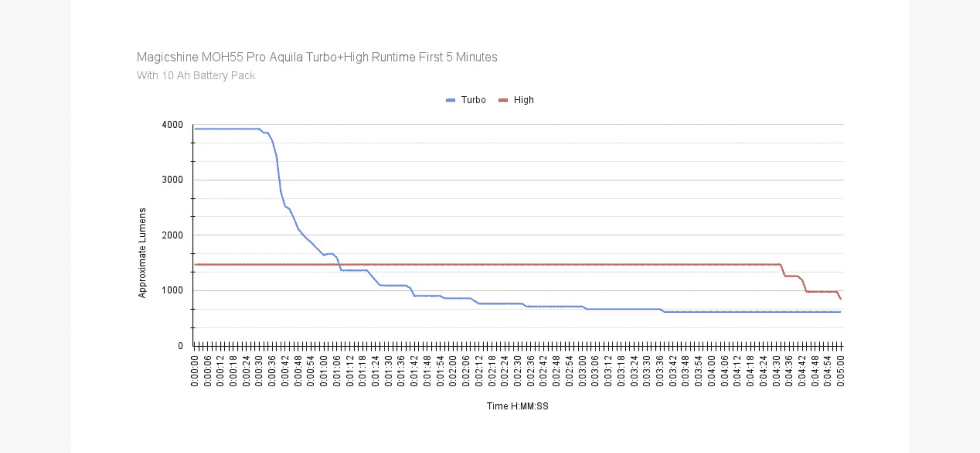The height and width of the screenshot is (453, 980).
Task: Click the 0:02:00 x-axis time label
Action: point(453,371)
